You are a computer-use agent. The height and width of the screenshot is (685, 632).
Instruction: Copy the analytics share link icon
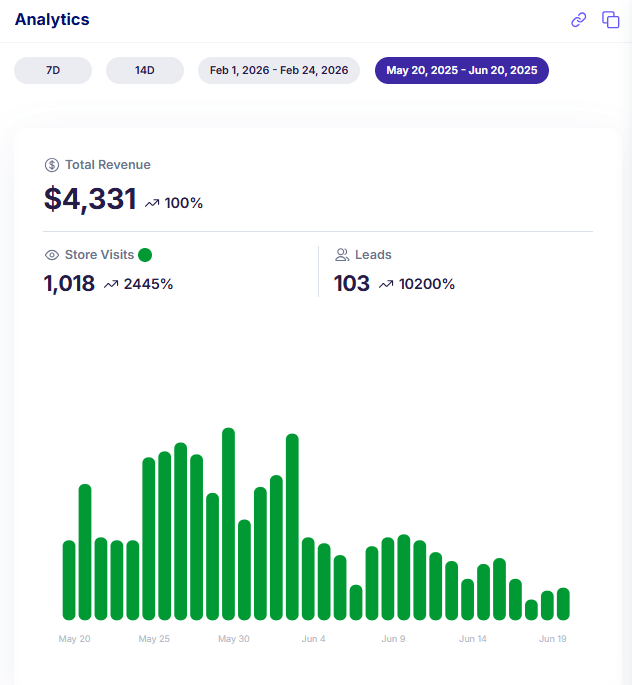click(x=579, y=20)
